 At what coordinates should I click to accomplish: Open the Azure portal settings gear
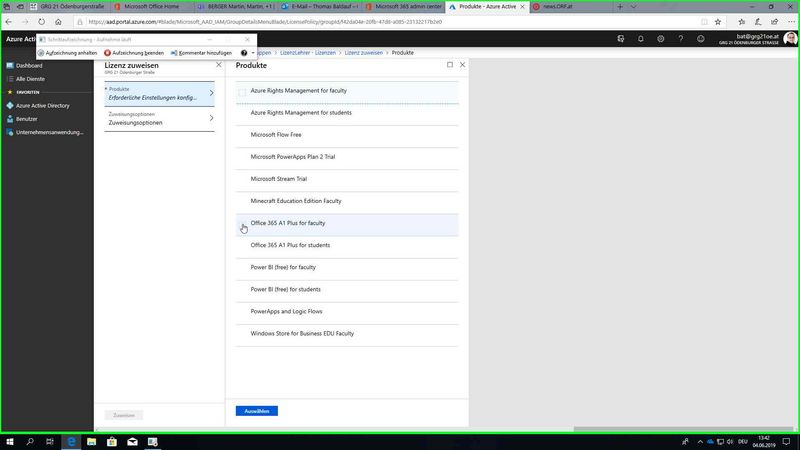(660, 39)
